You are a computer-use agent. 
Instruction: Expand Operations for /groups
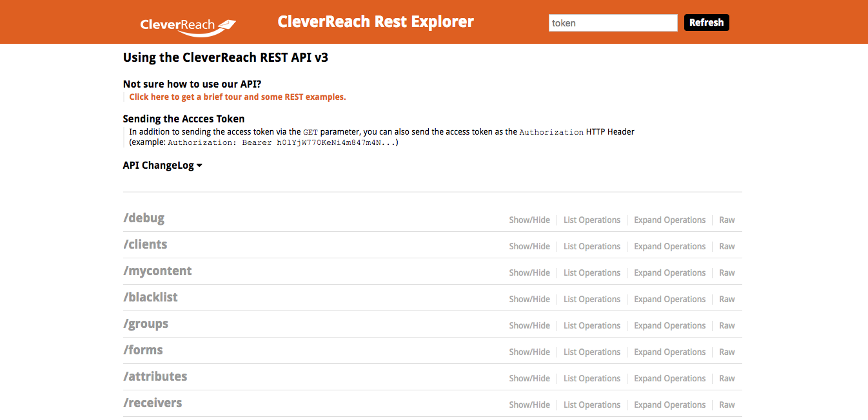click(670, 325)
